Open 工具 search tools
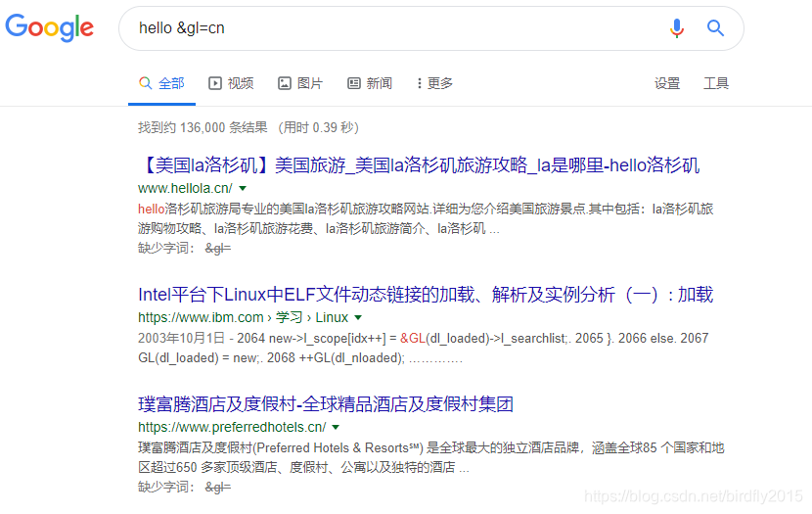Screen dimensions: 812x514 point(716,83)
